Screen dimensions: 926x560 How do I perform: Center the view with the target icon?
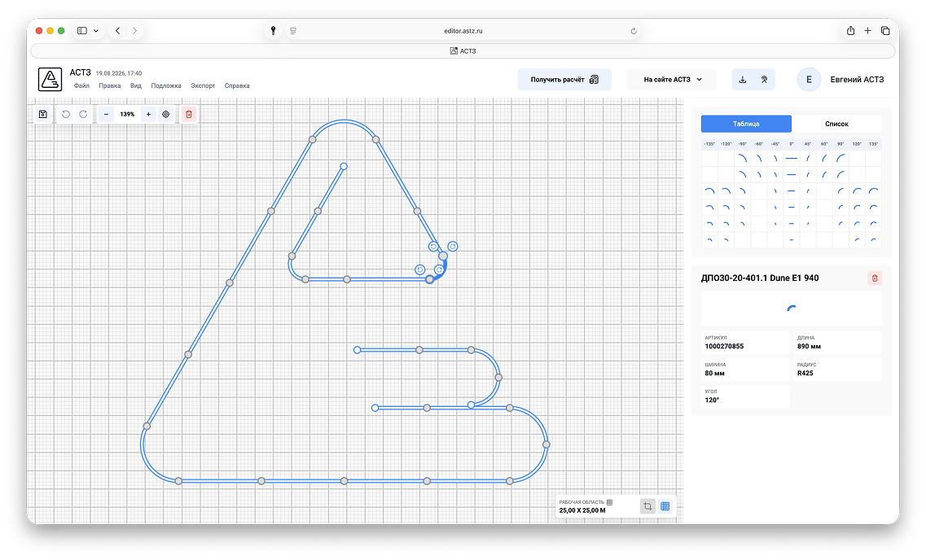coord(166,115)
